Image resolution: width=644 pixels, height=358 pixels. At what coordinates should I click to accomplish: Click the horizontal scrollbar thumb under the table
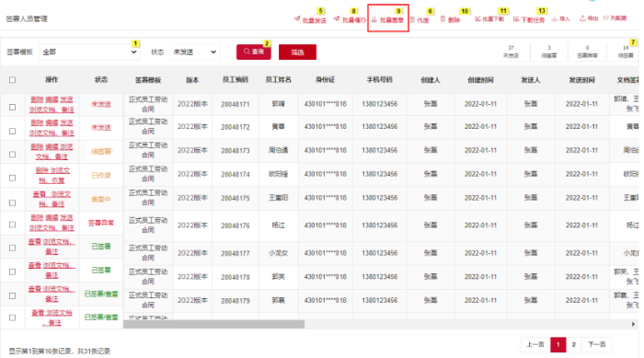[214, 324]
